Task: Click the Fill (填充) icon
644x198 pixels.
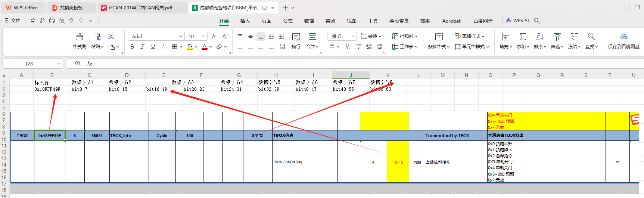Action: [x=505, y=37]
